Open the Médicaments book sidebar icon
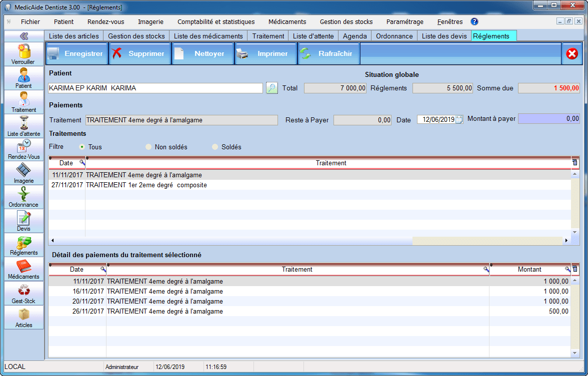The width and height of the screenshot is (588, 376). tap(23, 269)
